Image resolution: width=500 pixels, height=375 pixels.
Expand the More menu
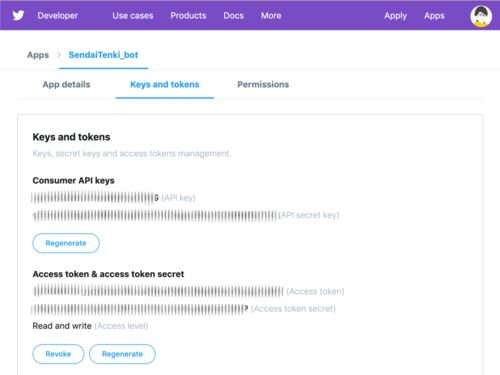tap(271, 16)
